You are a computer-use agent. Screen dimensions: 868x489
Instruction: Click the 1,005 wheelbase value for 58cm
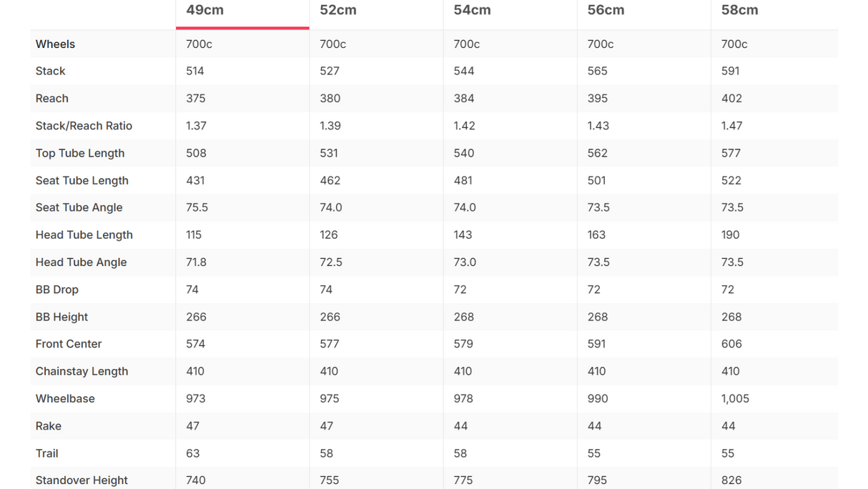pyautogui.click(x=735, y=398)
